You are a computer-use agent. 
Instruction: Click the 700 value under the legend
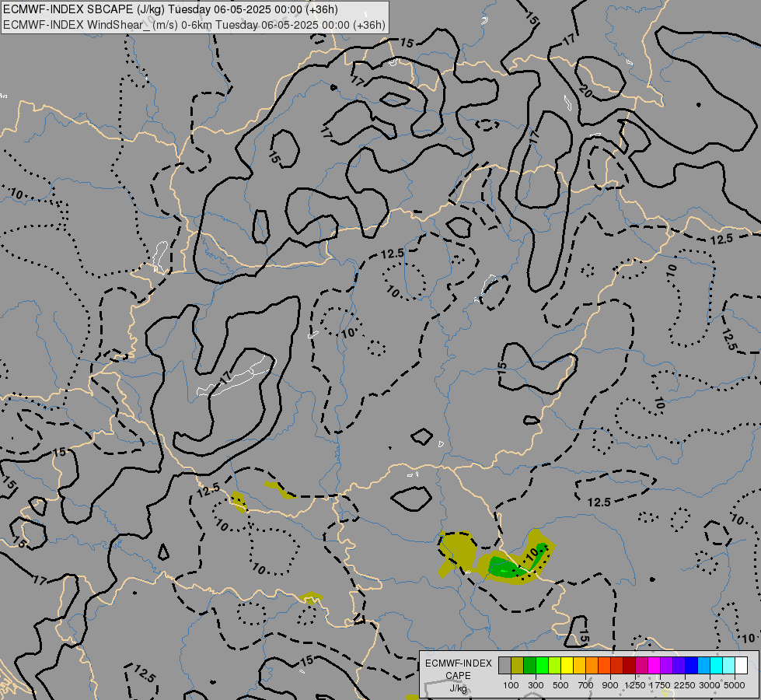click(x=586, y=685)
